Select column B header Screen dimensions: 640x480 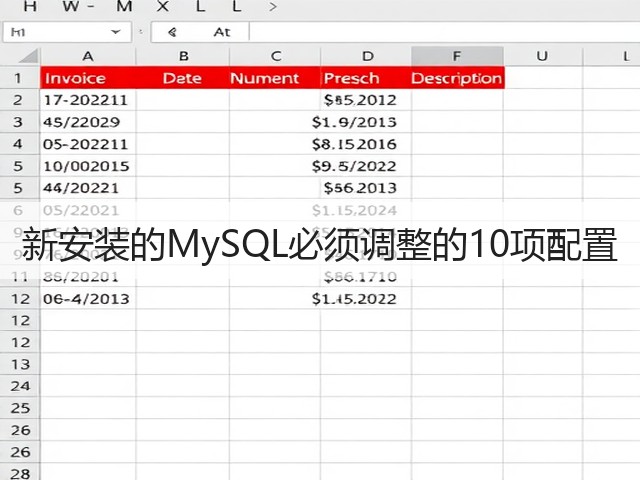(x=183, y=56)
